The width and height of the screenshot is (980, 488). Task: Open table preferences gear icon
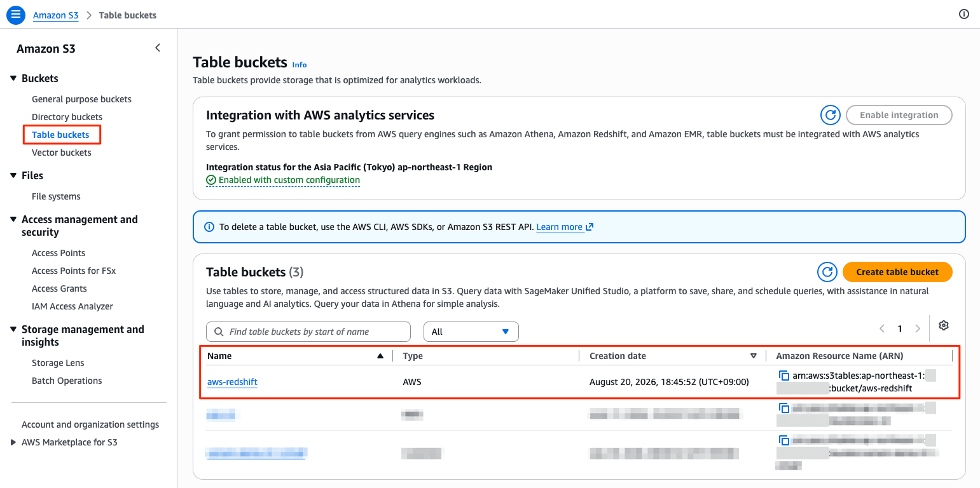click(x=944, y=325)
